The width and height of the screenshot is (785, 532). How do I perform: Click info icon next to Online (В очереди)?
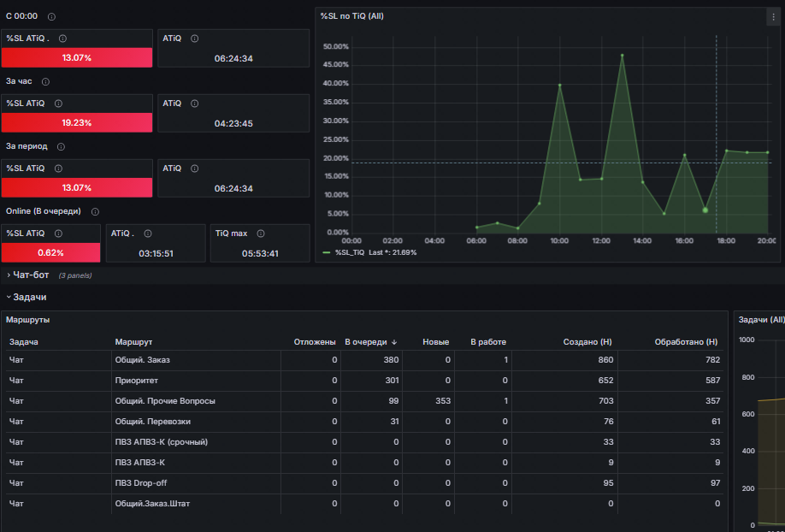click(x=95, y=212)
